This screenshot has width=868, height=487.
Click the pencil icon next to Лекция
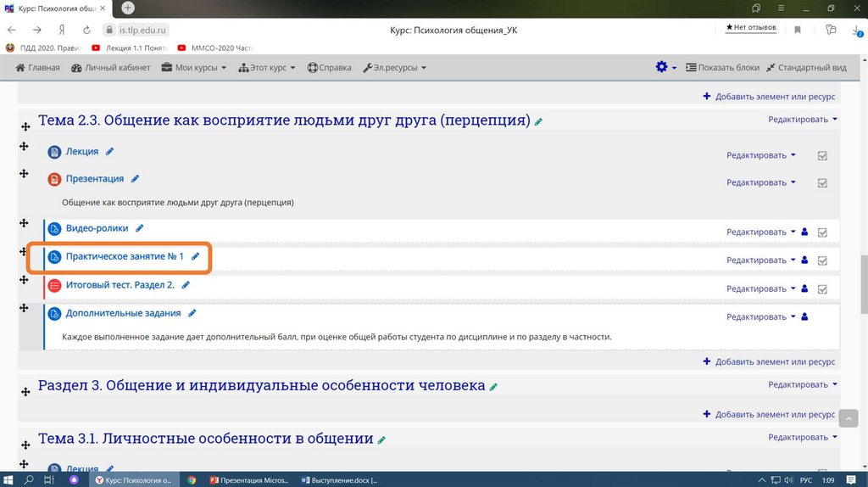(x=109, y=152)
